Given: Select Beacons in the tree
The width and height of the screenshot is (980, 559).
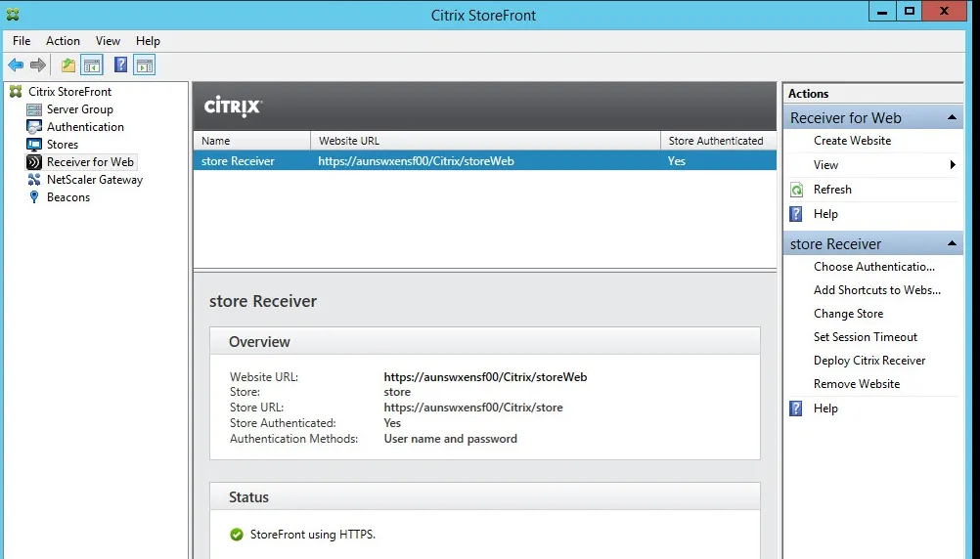Looking at the screenshot, I should (x=68, y=196).
